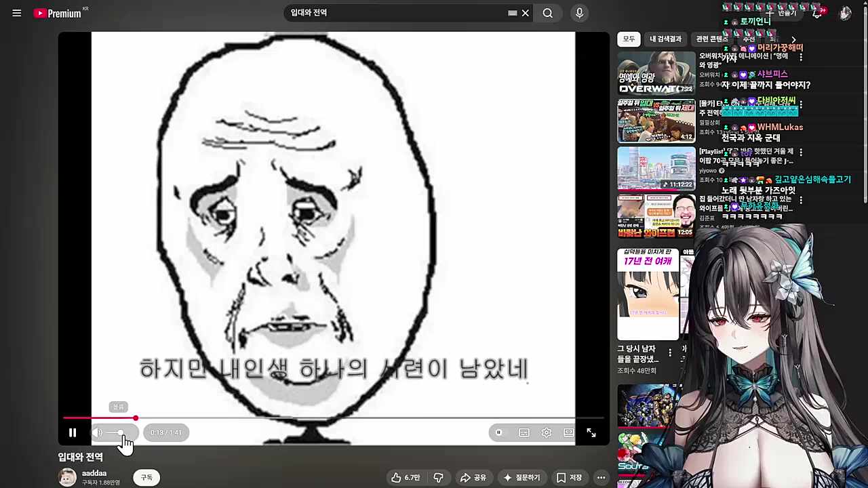Click the video title 입대와 전역
The height and width of the screenshot is (488, 868).
point(81,457)
